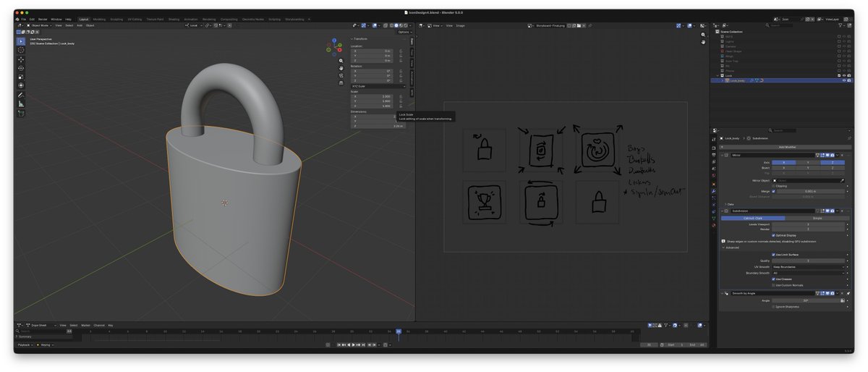This screenshot has width=868, height=372.
Task: Select the Transform tool
Action: tap(20, 85)
